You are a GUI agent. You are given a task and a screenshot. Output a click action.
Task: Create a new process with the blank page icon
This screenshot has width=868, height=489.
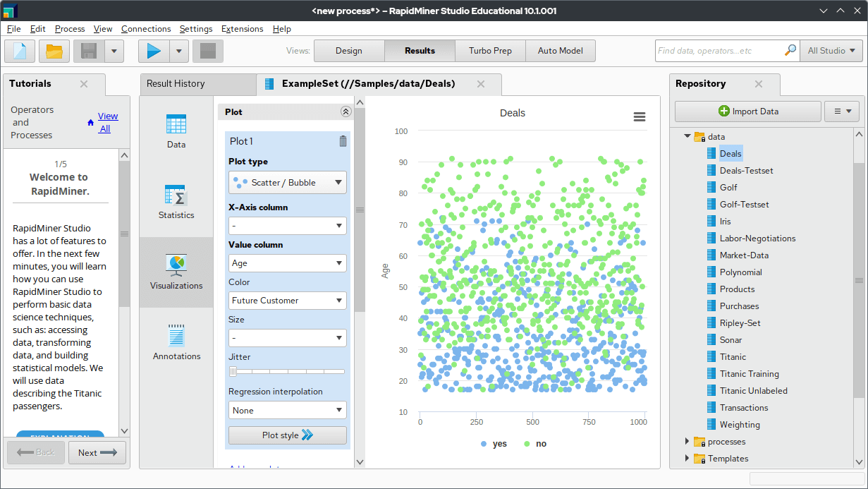click(x=19, y=51)
